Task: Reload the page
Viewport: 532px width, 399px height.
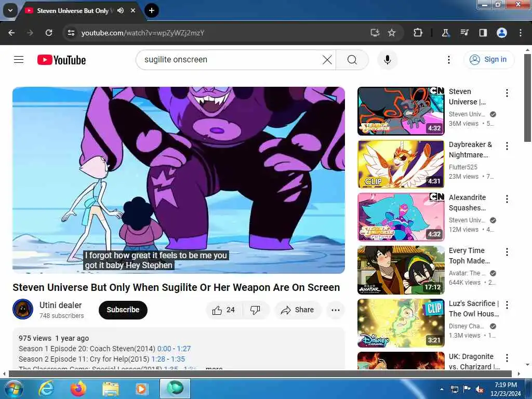Action: tap(49, 33)
